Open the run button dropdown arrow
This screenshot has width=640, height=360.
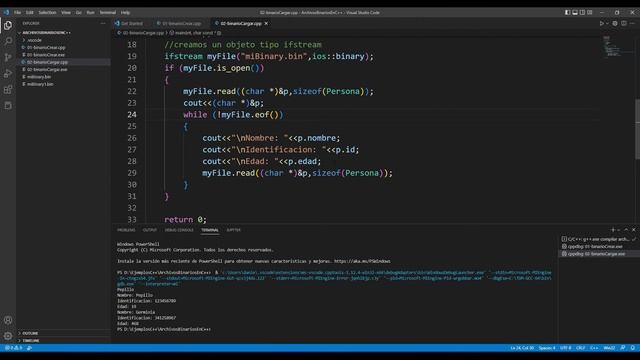[607, 24]
